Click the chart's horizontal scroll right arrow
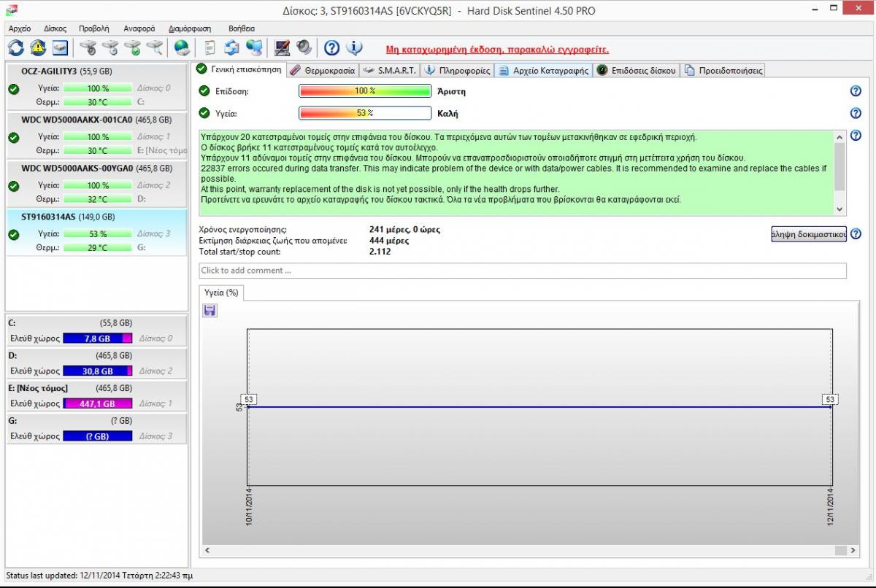The width and height of the screenshot is (876, 588). [852, 550]
